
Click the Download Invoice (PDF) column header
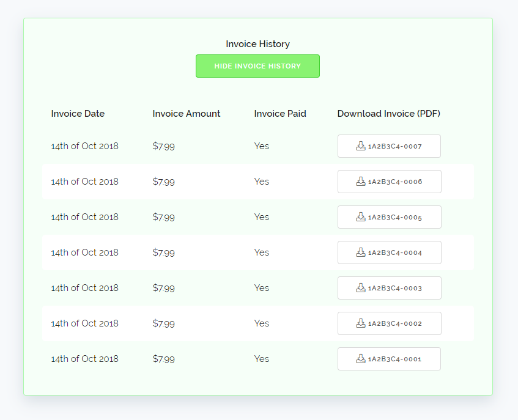tap(388, 114)
